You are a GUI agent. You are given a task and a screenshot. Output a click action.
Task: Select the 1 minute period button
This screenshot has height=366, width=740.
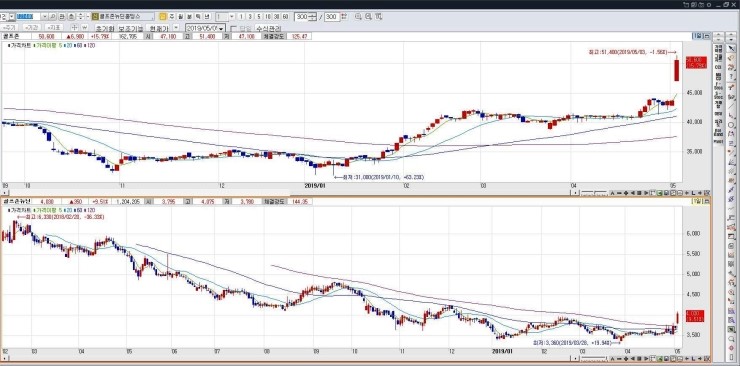coord(241,17)
